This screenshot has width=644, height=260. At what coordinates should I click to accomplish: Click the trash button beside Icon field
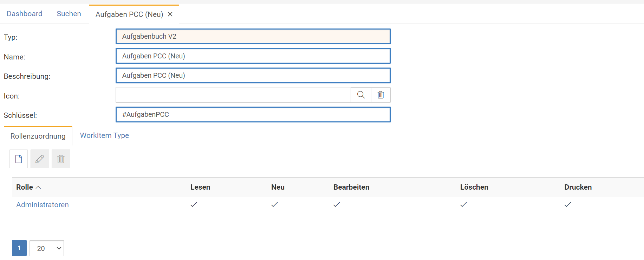pyautogui.click(x=380, y=95)
